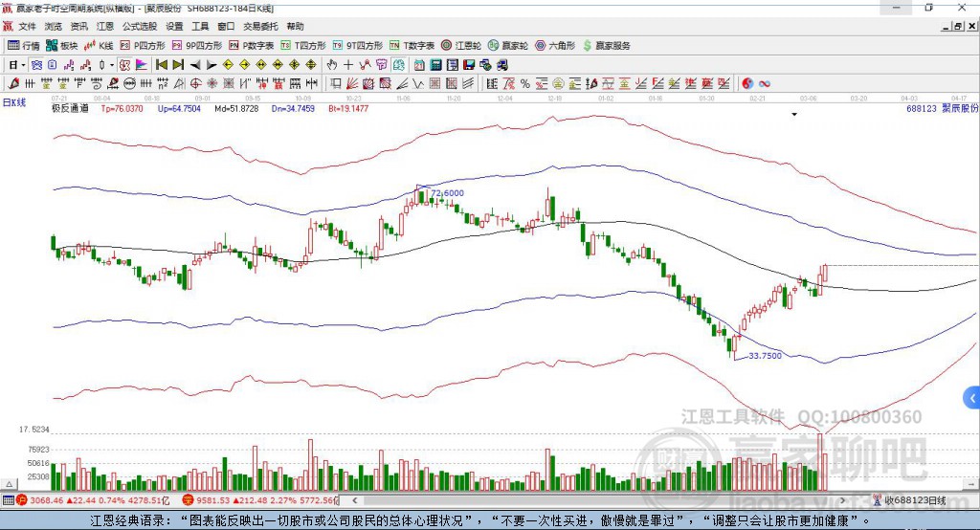
Task: Toggle the 权 price adjustment button
Action: pos(125,64)
